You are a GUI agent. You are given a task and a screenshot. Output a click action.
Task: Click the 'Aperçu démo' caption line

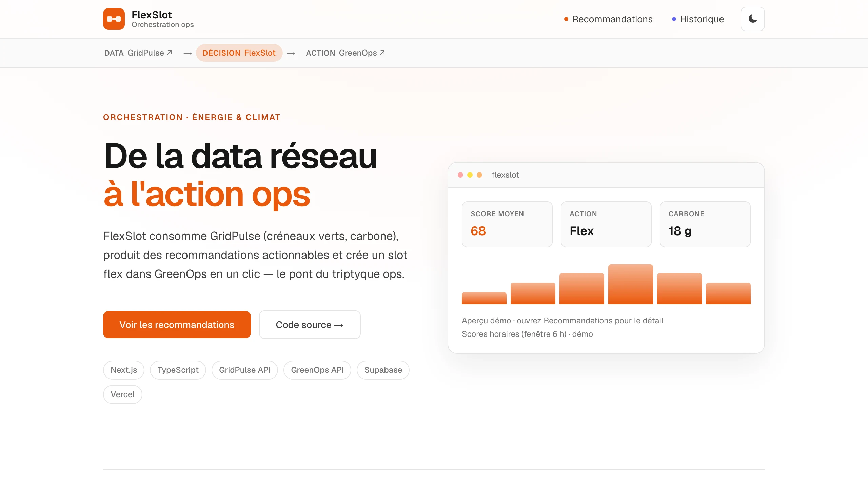click(x=563, y=321)
